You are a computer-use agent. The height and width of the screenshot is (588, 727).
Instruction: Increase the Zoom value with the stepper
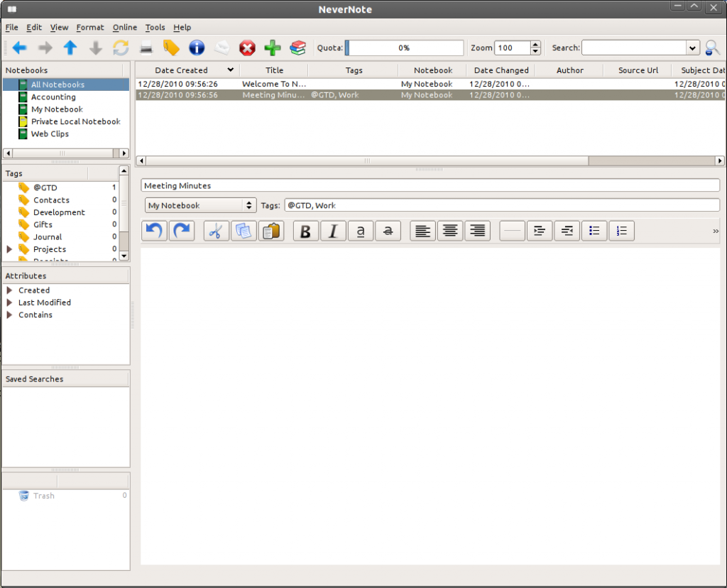(x=535, y=44)
